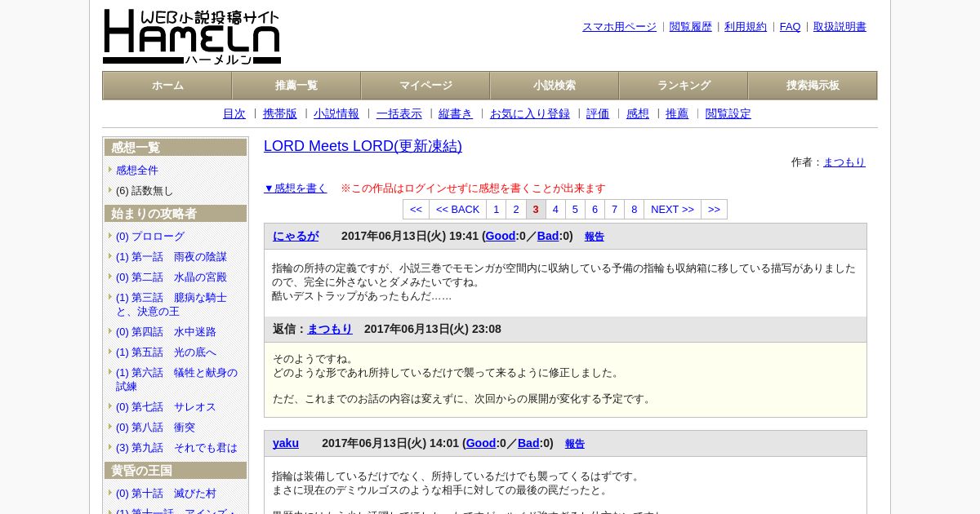Image resolution: width=980 pixels, height=514 pixels.
Task: Vote Bad on yaku's comment
Action: [528, 443]
